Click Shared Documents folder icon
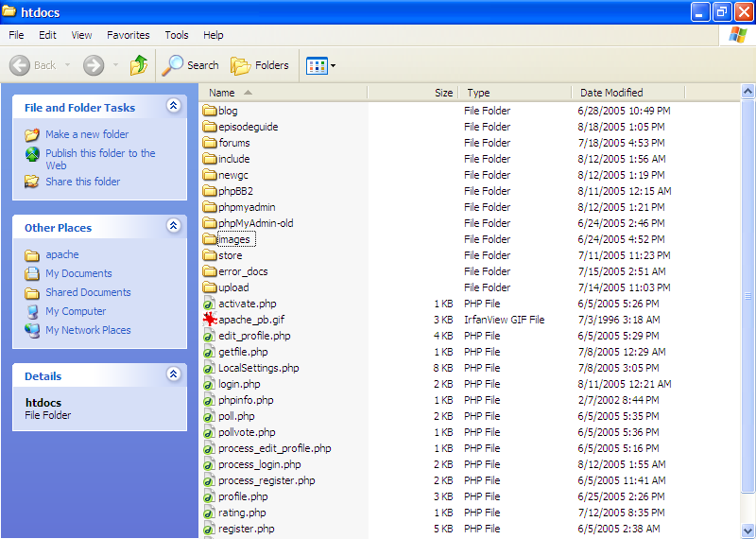The width and height of the screenshot is (756, 539). point(32,292)
